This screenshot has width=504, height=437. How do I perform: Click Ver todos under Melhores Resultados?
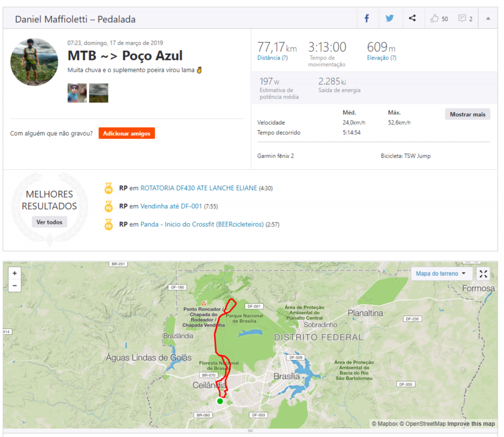[x=49, y=222]
